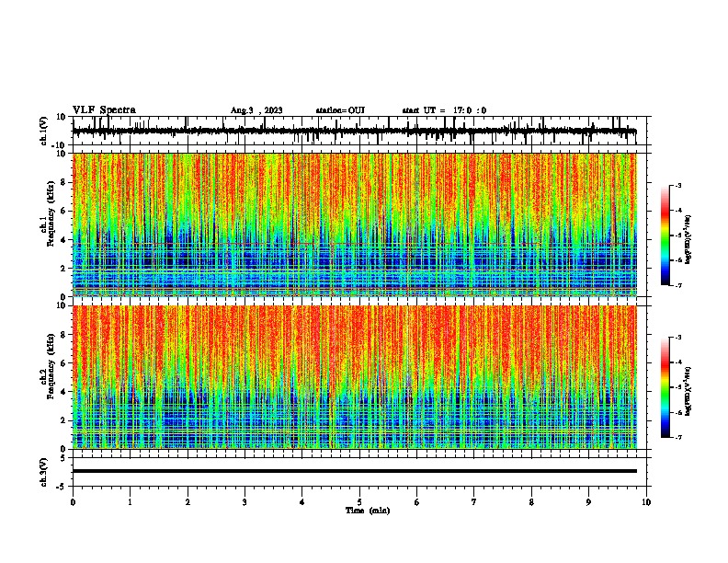Screen dimensions: 728x563
Task: Click time axis tick label '7'
Action: tap(474, 502)
